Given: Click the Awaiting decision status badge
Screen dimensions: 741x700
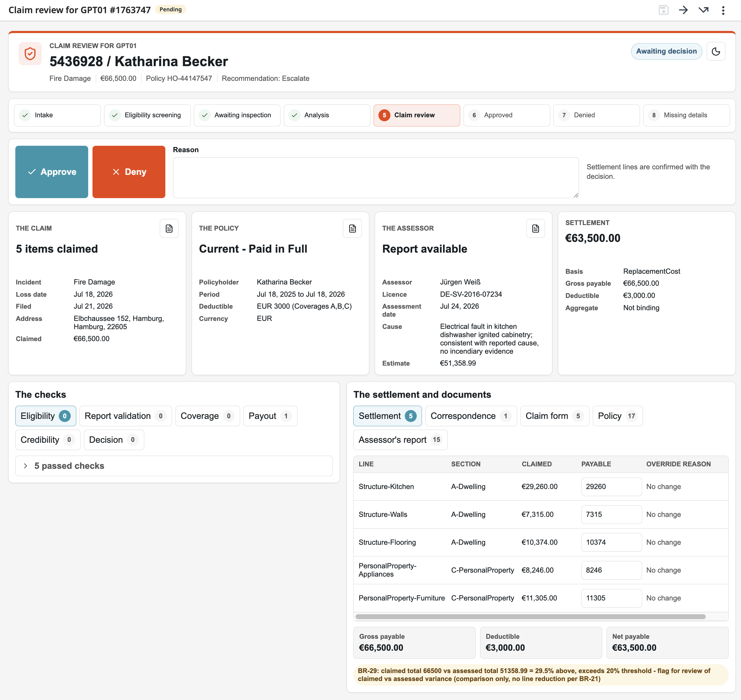Looking at the screenshot, I should point(666,51).
